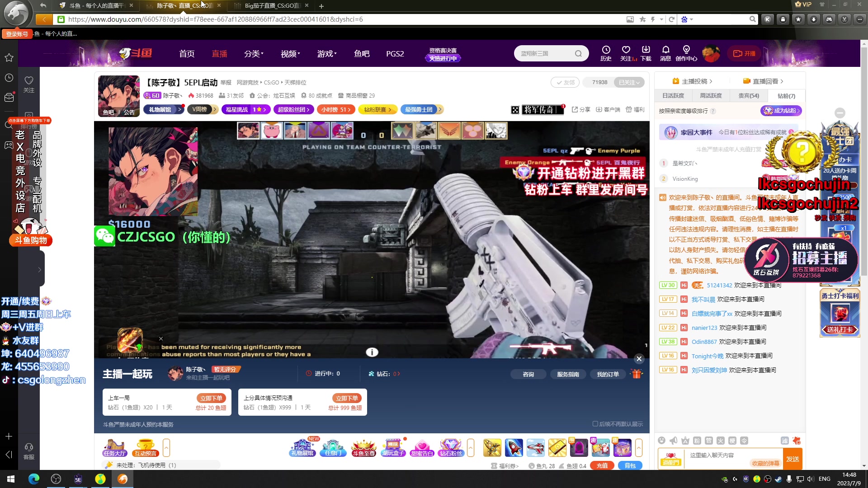Viewport: 868px width, 488px height.
Task: Expand arrow after 钻石粉丝 gift group
Action: click(471, 448)
